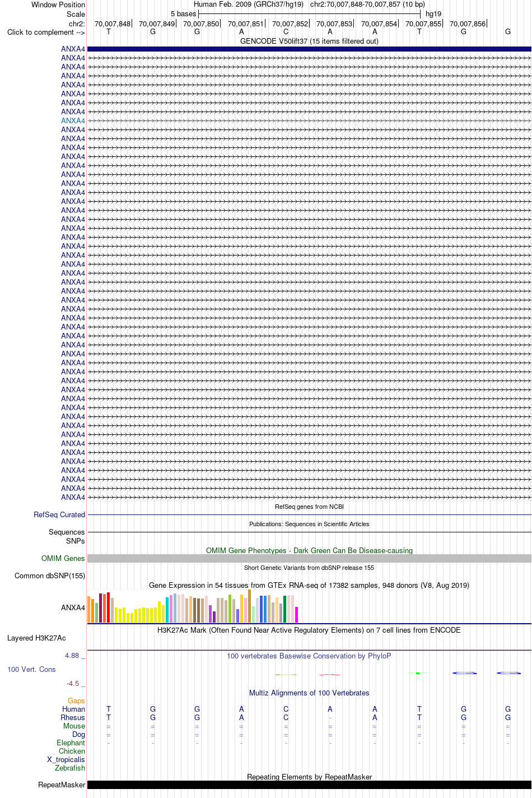Image resolution: width=532 pixels, height=798 pixels.
Task: Select the gray OMIM Genes bar
Action: click(309, 558)
